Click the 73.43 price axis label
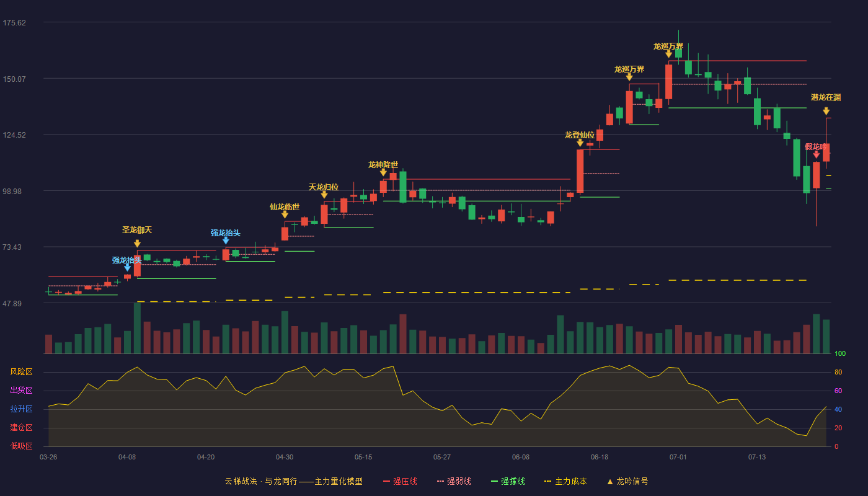 click(12, 247)
